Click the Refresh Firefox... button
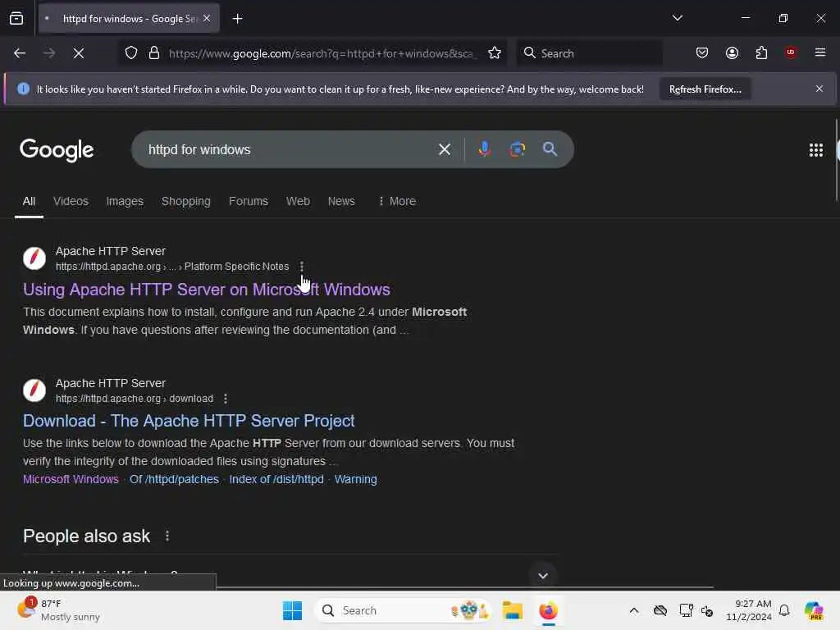 tap(705, 89)
